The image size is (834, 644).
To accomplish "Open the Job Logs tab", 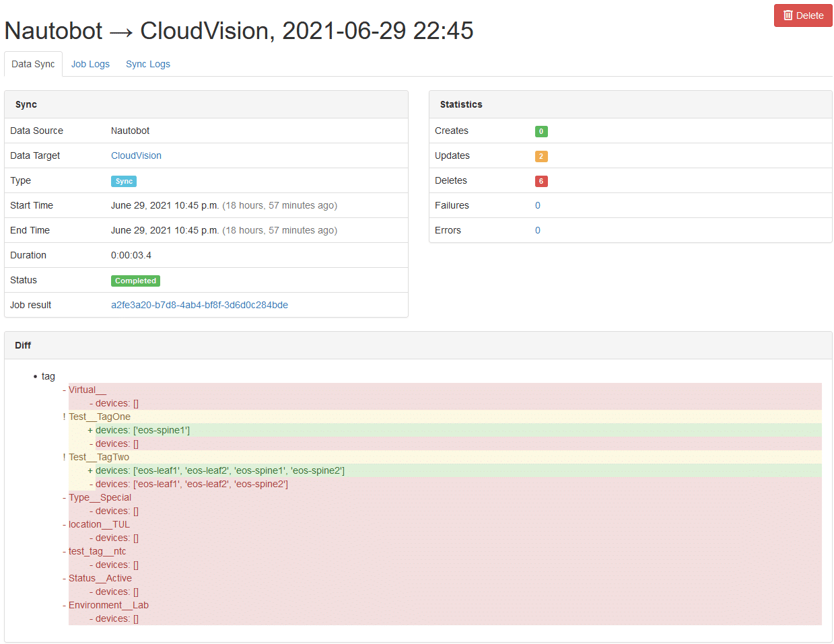I will coord(90,64).
